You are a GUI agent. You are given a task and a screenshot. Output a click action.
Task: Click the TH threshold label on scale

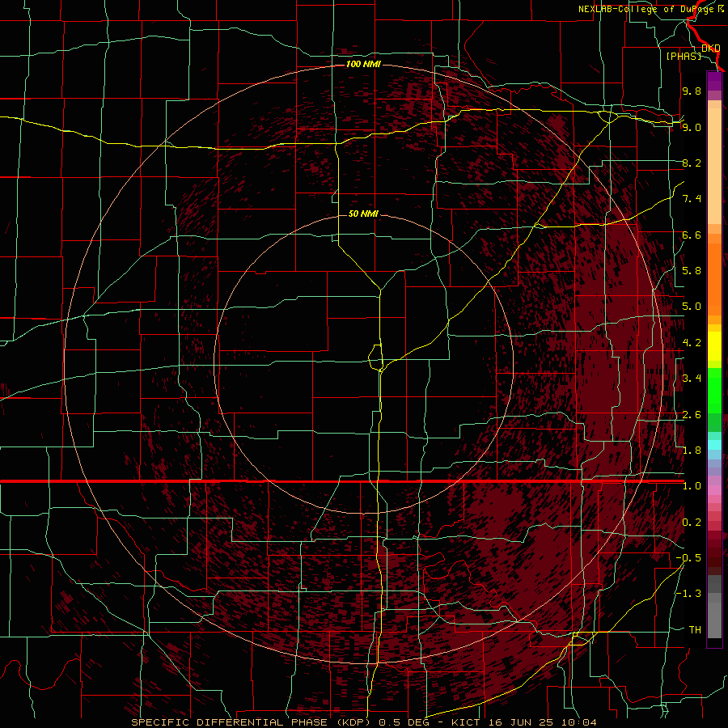point(695,630)
